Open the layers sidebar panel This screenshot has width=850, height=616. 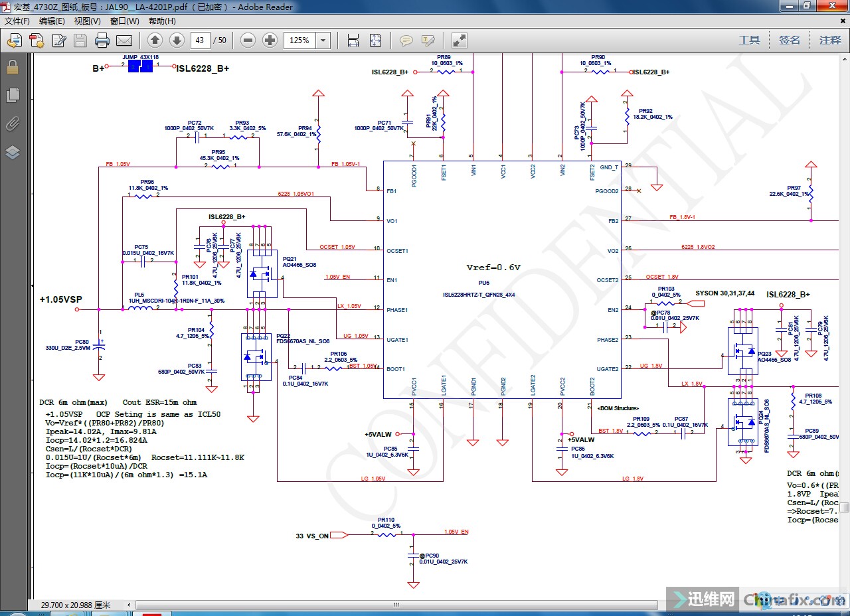coord(12,153)
